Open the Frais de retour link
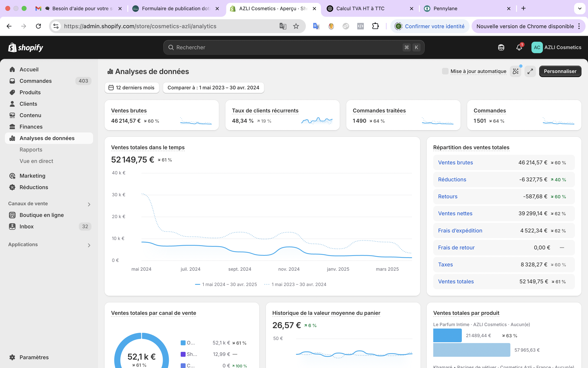The image size is (588, 368). (x=456, y=248)
